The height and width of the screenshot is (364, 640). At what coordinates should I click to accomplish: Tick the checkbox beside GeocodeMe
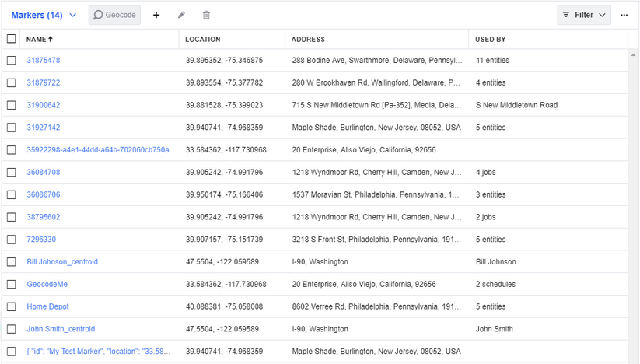[x=11, y=284]
